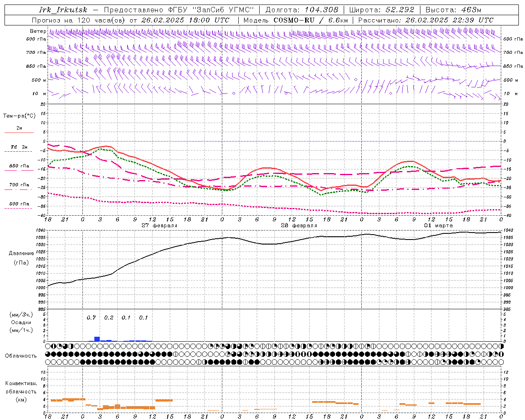Click the provider text ФГБУ "ЗапСиб УГМС"
The width and height of the screenshot is (525, 420).
click(211, 10)
